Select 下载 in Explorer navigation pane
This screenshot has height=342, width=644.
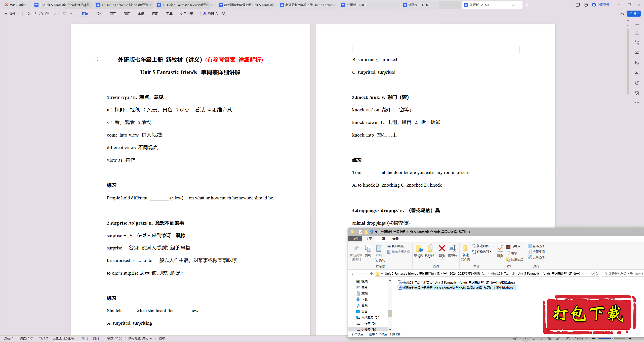pos(362,300)
